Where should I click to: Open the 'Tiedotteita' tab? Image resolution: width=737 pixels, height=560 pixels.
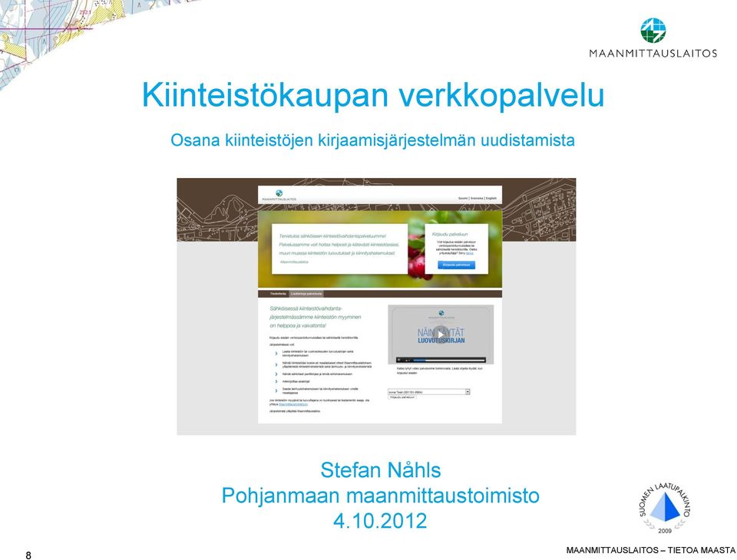tap(278, 294)
